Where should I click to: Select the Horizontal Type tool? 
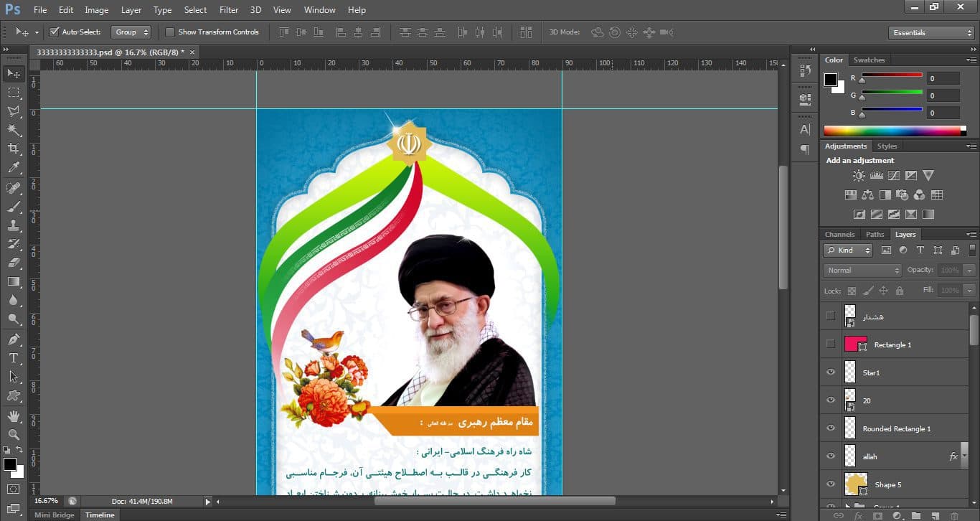[14, 358]
